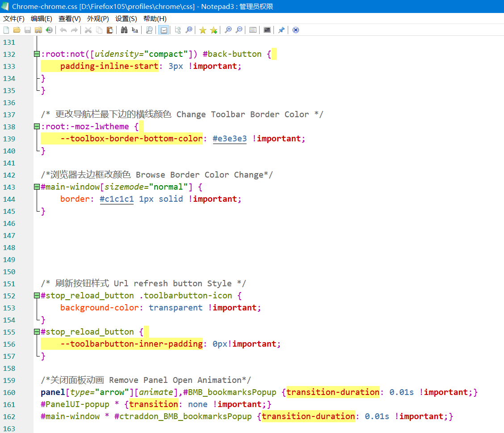Click 'border' property on line 144

pos(75,199)
